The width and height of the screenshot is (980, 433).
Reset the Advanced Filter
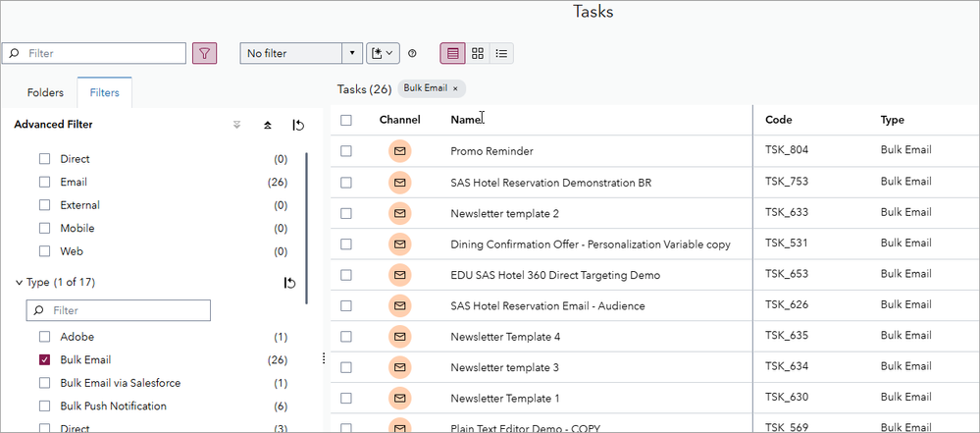coord(298,125)
